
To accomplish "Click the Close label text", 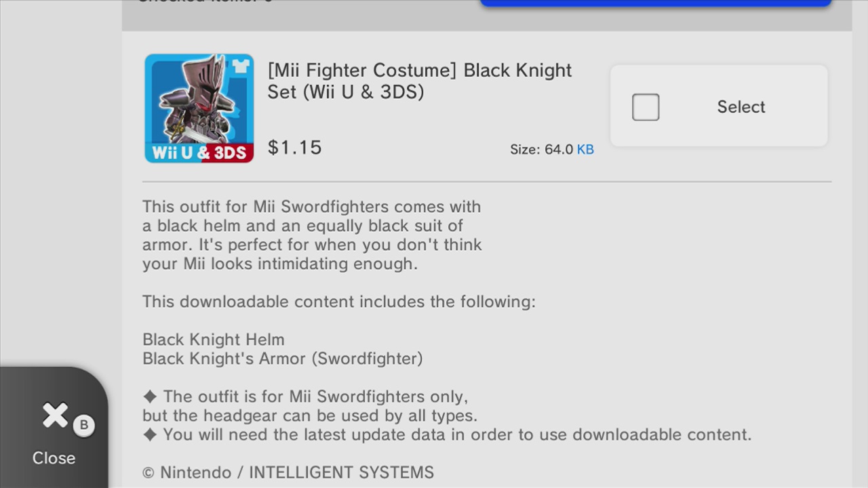I will 54,458.
